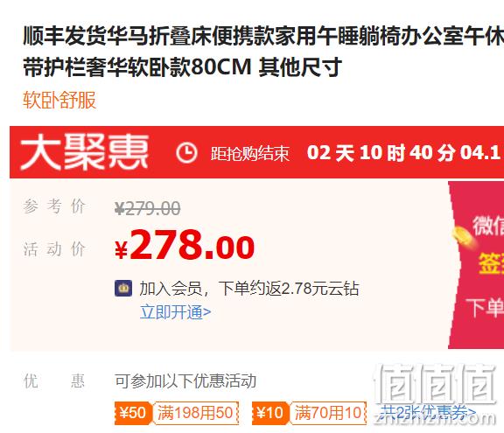Screen dimensions: 504x433
Task: Click the 距抢购结束 label
Action: [250, 153]
